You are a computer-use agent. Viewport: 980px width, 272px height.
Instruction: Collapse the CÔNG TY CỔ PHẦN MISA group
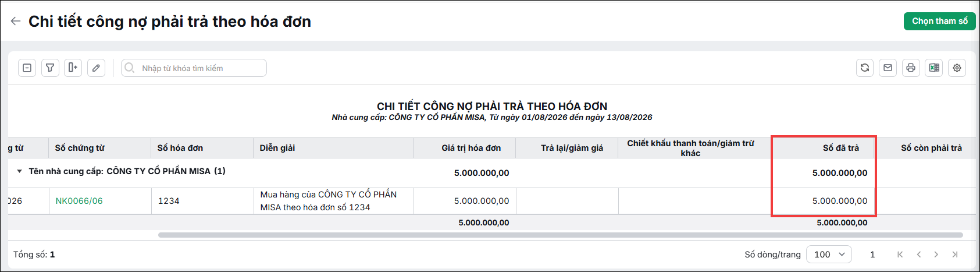19,171
